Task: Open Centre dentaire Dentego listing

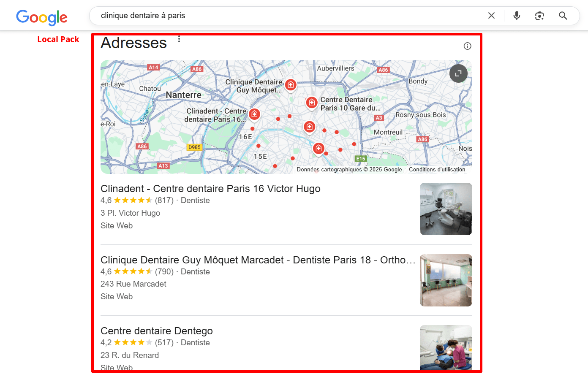Action: point(157,331)
